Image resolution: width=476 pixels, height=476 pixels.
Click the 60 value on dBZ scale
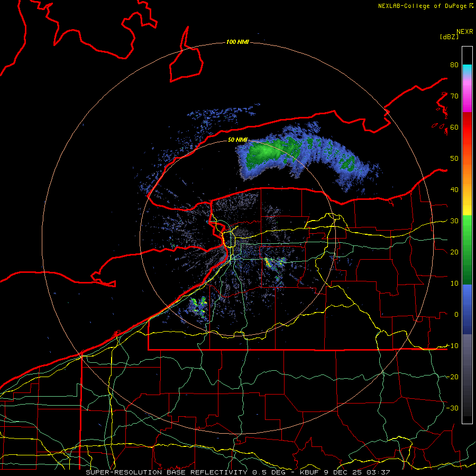pos(454,127)
